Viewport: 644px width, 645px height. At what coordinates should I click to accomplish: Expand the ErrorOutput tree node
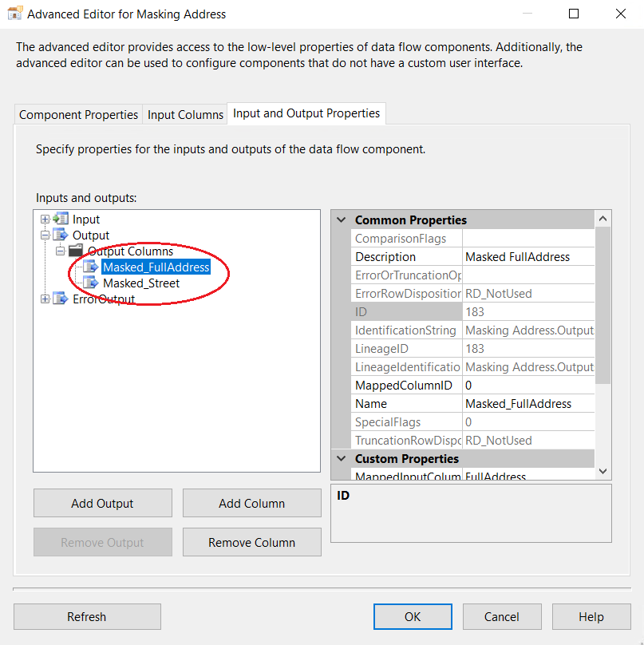pyautogui.click(x=45, y=299)
